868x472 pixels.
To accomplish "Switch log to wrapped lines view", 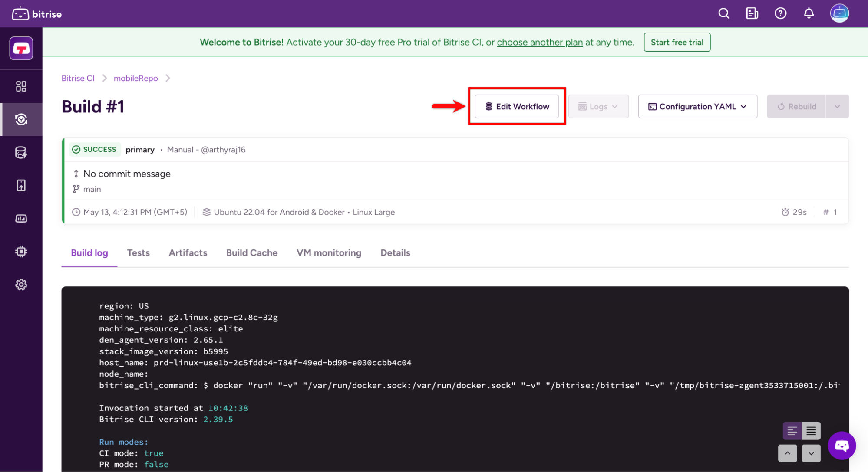I will [811, 431].
